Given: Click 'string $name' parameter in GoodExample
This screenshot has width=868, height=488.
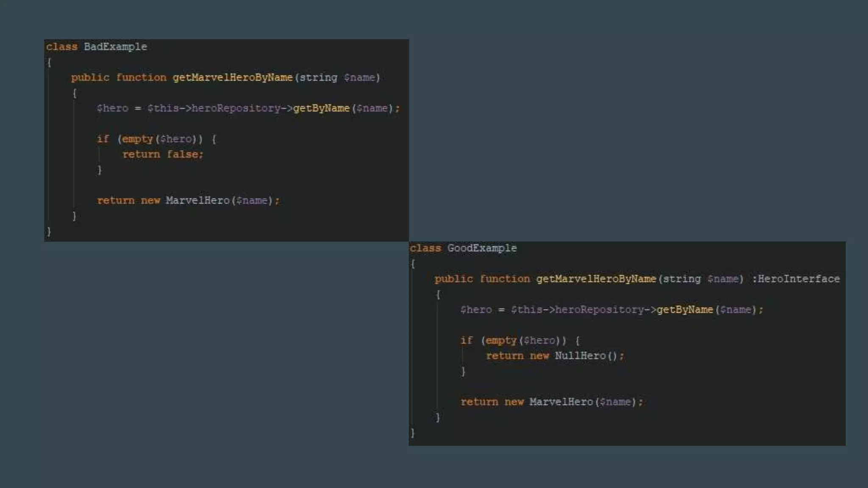Looking at the screenshot, I should [701, 279].
